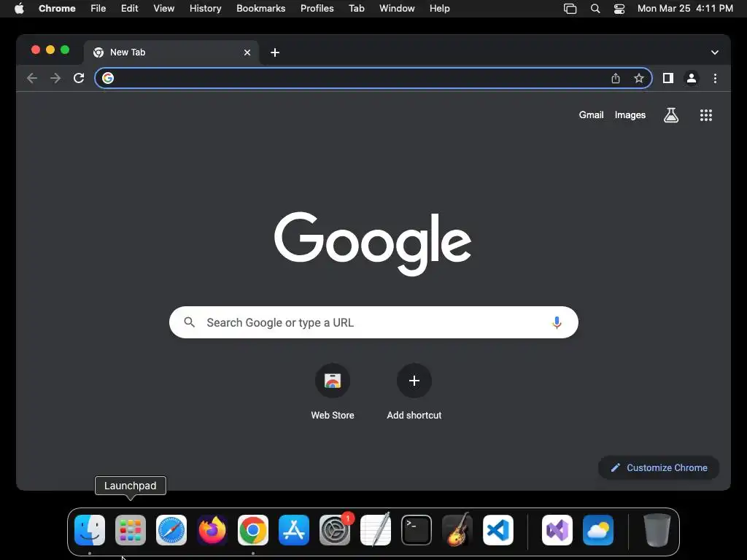This screenshot has height=560, width=747.
Task: Open the Weather app in Dock
Action: tap(598, 530)
